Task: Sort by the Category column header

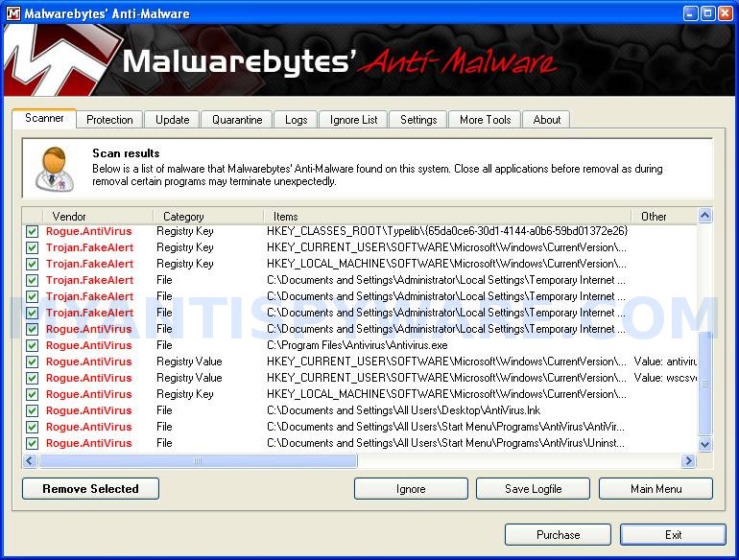Action: point(208,216)
